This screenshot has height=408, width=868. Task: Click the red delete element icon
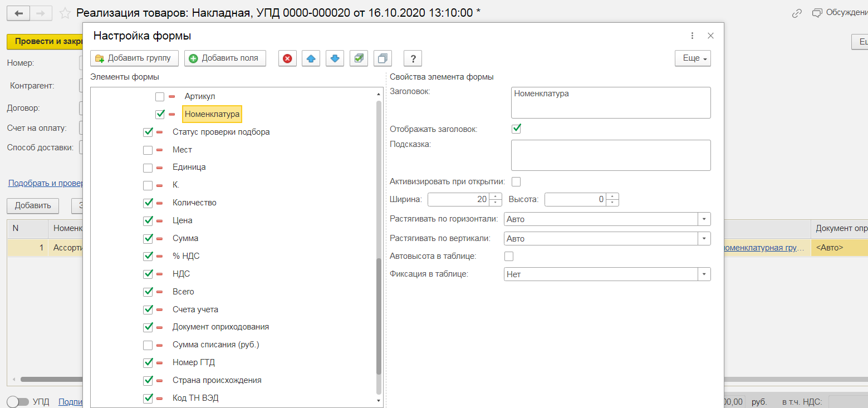[287, 58]
